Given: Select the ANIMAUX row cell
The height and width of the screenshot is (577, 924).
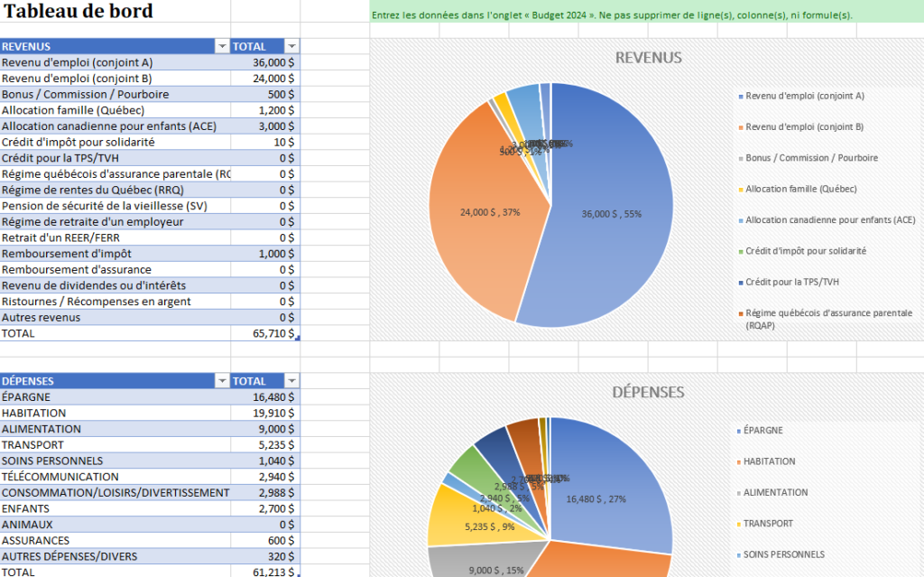Looking at the screenshot, I should tap(115, 525).
